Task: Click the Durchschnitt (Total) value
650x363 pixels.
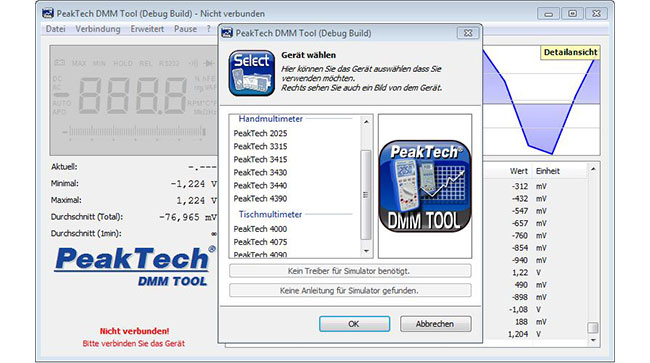Action: tap(188, 217)
